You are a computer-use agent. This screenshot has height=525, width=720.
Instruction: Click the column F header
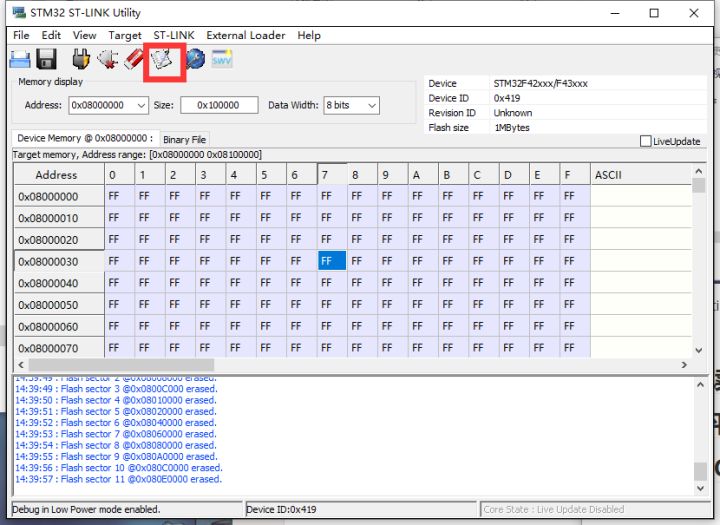coord(575,175)
